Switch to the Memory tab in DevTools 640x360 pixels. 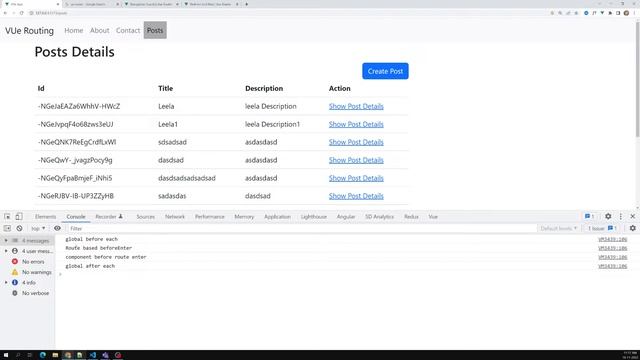[244, 216]
